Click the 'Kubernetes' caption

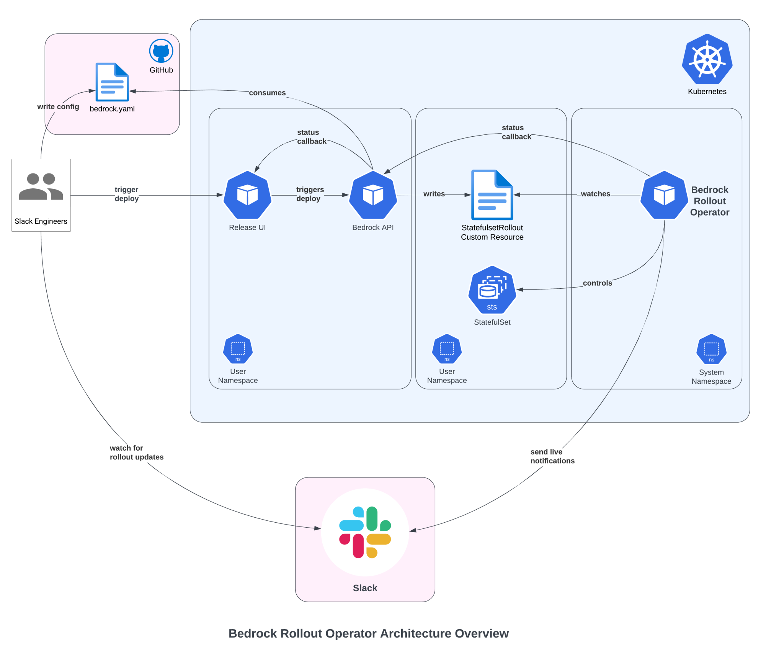pyautogui.click(x=707, y=92)
